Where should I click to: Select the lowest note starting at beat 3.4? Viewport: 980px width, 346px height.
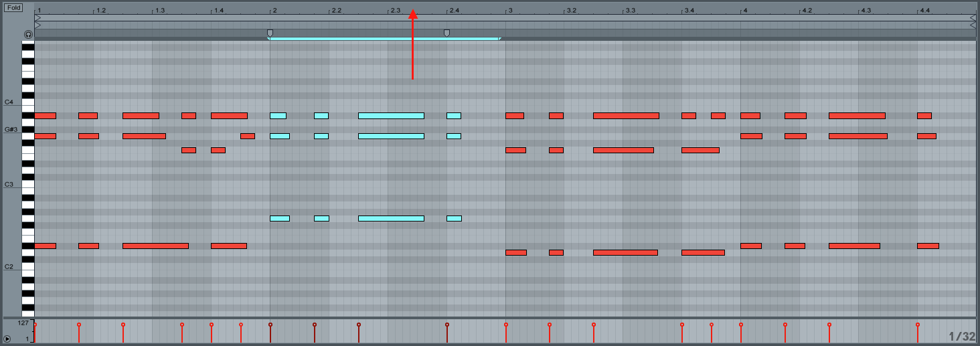(x=703, y=252)
